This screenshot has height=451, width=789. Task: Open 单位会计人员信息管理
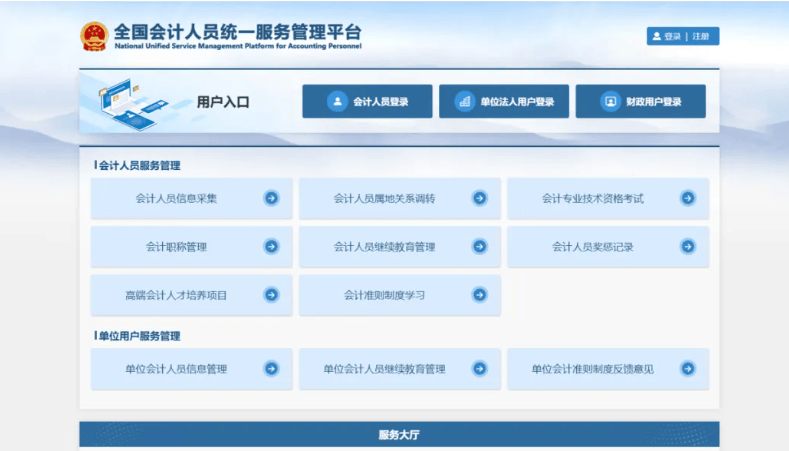(176, 369)
